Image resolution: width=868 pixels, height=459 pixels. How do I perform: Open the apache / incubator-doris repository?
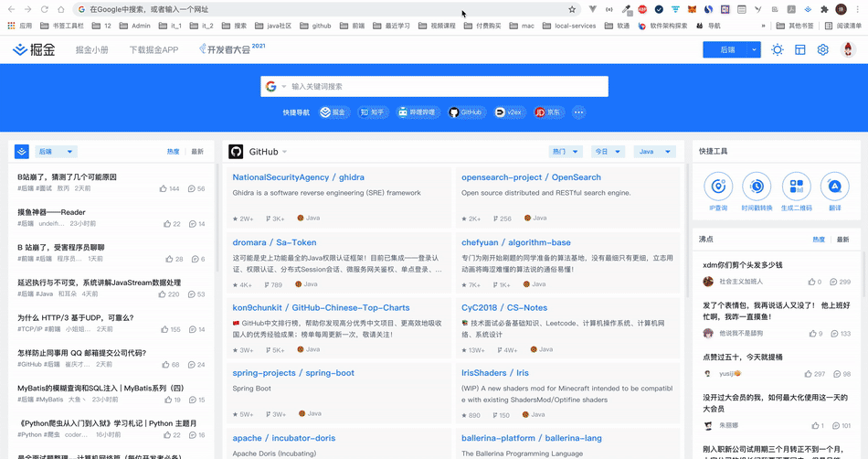click(284, 438)
